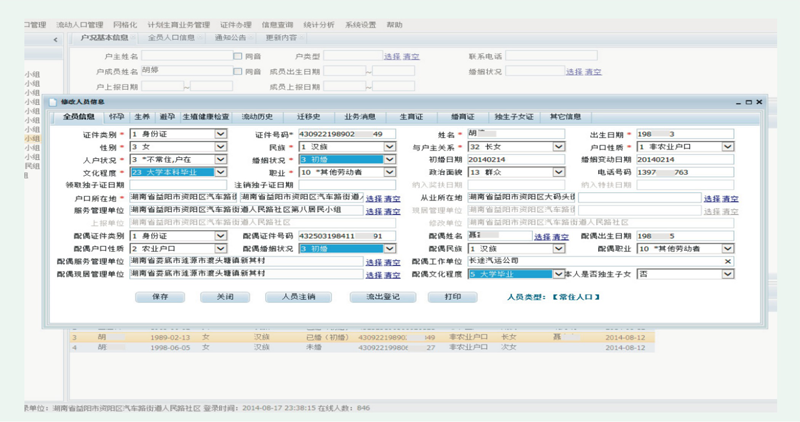
Task: Open the 证件类别 dropdown
Action: [220, 134]
